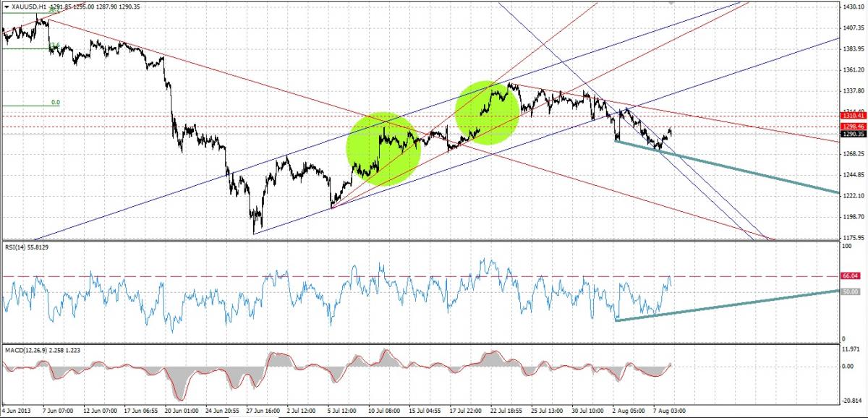
Task: Select the red 1310.41 price label
Action: tap(853, 116)
